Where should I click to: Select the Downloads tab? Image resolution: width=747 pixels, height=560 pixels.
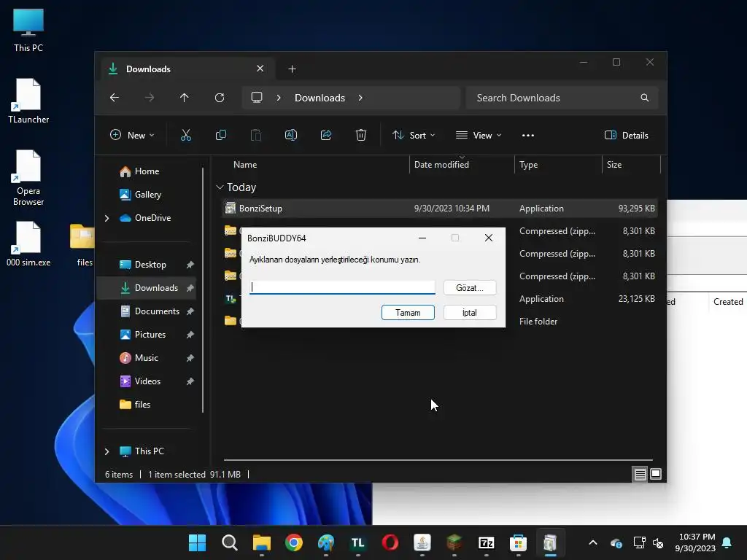188,69
